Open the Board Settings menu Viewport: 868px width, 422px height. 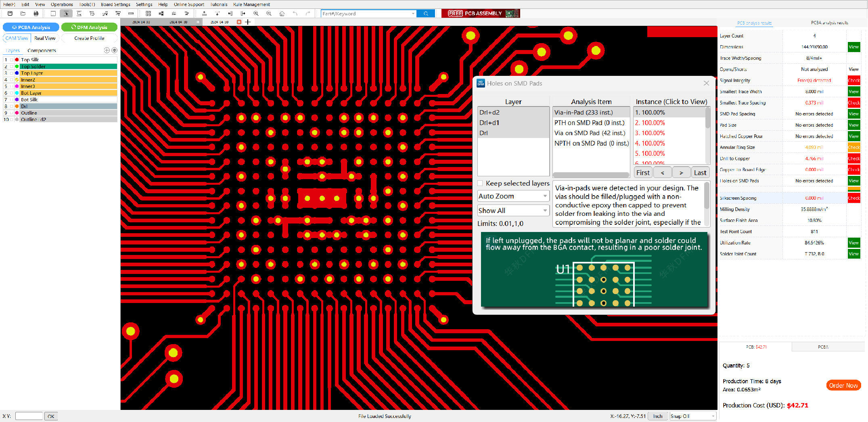[x=115, y=4]
